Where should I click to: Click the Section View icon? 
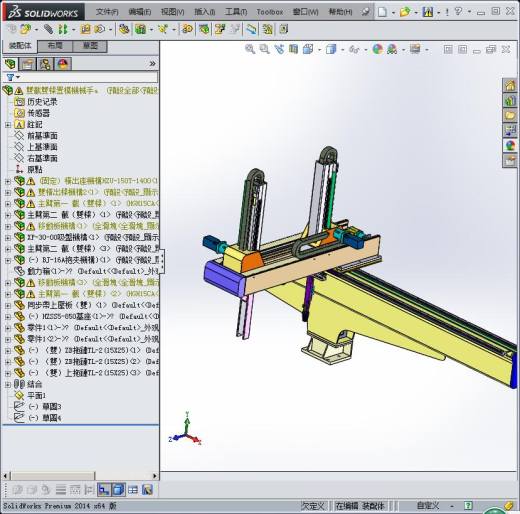(x=293, y=49)
